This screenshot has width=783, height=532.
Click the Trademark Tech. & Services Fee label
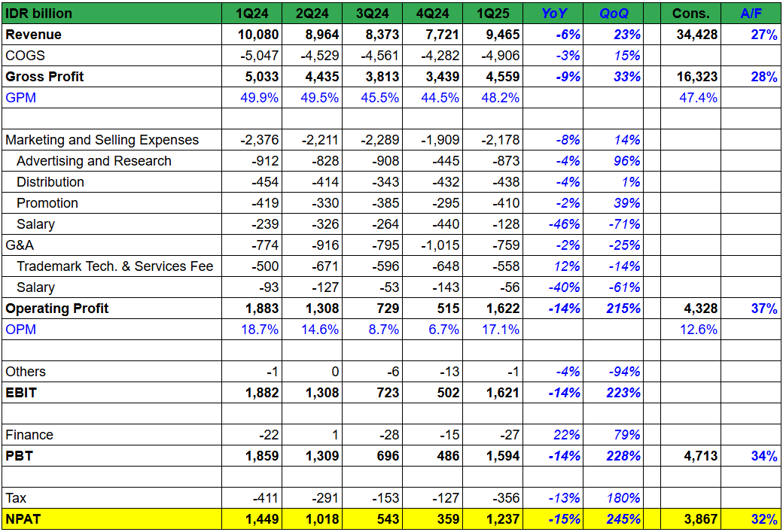tap(114, 266)
